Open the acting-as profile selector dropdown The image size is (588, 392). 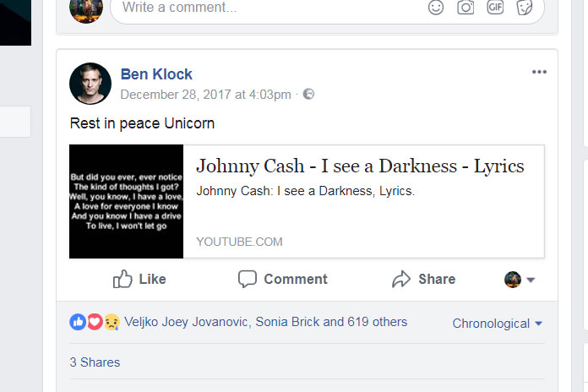tap(520, 280)
